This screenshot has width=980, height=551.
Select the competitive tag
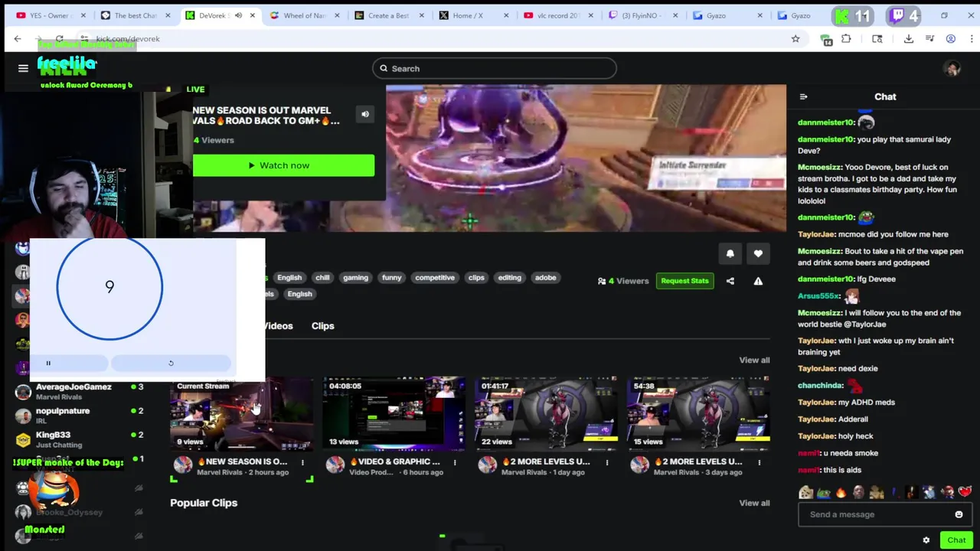click(x=435, y=278)
